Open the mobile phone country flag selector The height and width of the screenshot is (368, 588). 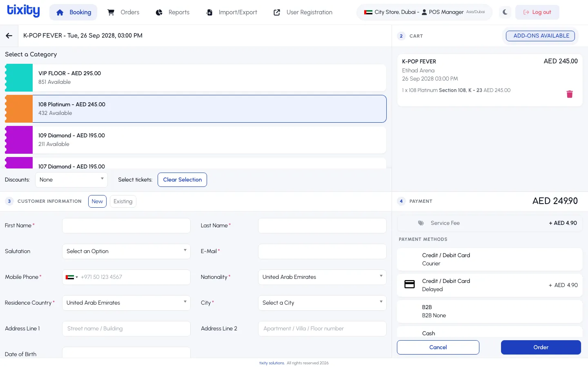coord(72,277)
